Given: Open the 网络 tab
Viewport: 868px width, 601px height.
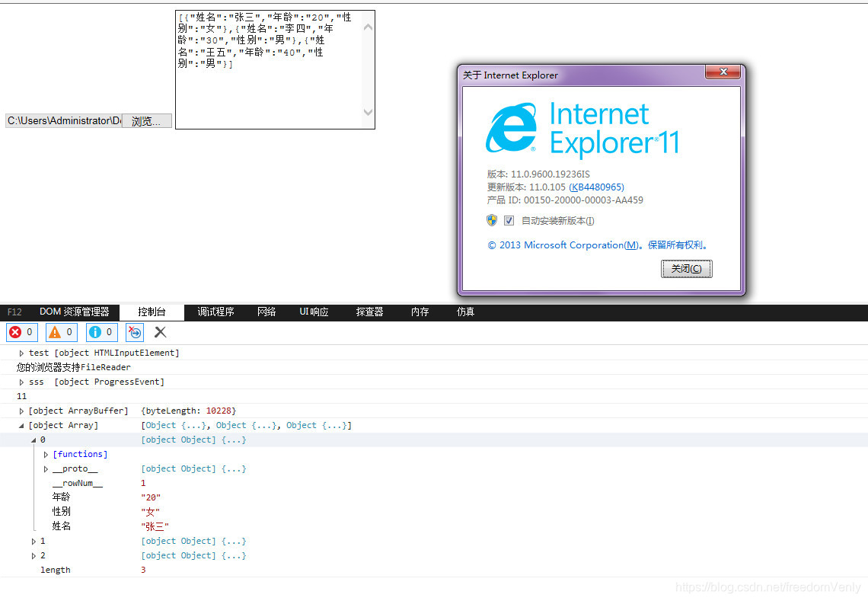Looking at the screenshot, I should click(x=266, y=312).
